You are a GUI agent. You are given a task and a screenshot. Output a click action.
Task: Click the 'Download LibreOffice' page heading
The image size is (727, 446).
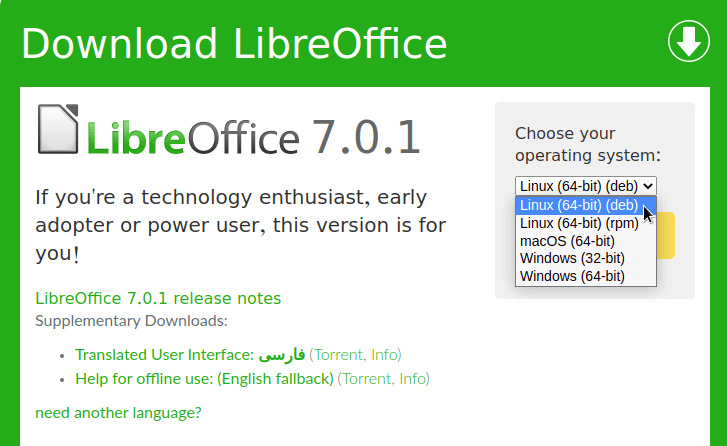pos(234,44)
